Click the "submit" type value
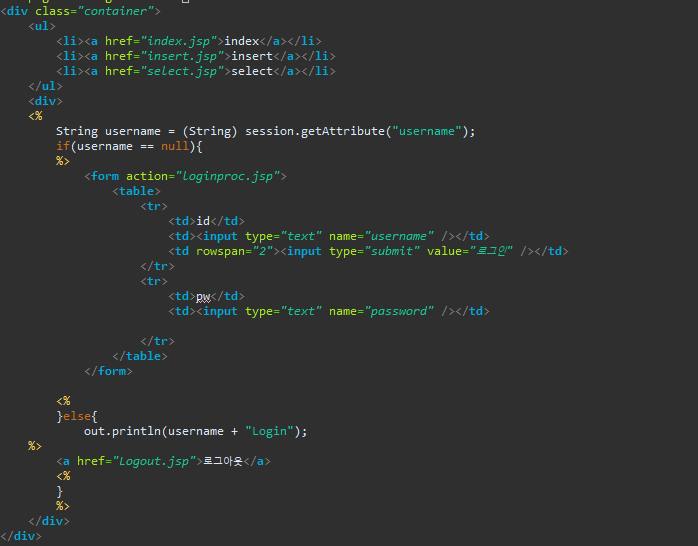 (392, 251)
